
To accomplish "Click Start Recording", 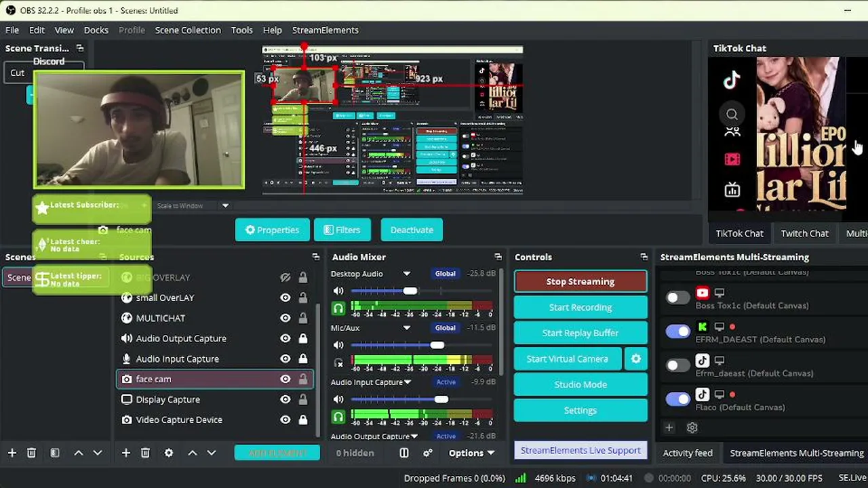I will click(580, 307).
